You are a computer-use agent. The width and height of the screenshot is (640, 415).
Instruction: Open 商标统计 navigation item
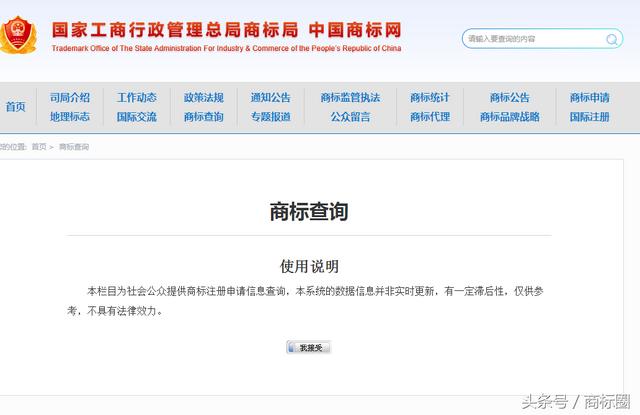coord(430,98)
